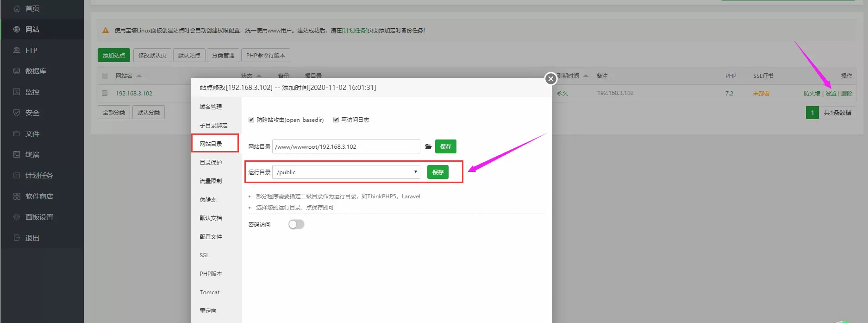Save the run directory setting

pyautogui.click(x=437, y=172)
